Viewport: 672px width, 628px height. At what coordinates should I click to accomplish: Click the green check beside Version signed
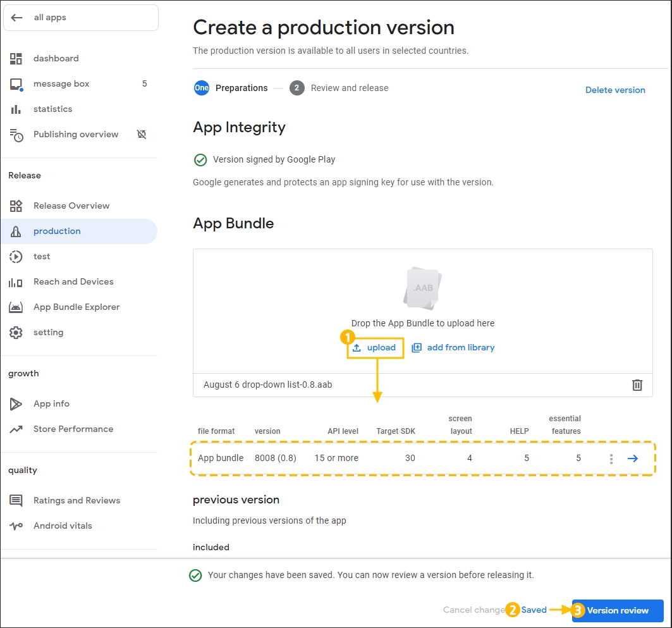click(x=200, y=160)
